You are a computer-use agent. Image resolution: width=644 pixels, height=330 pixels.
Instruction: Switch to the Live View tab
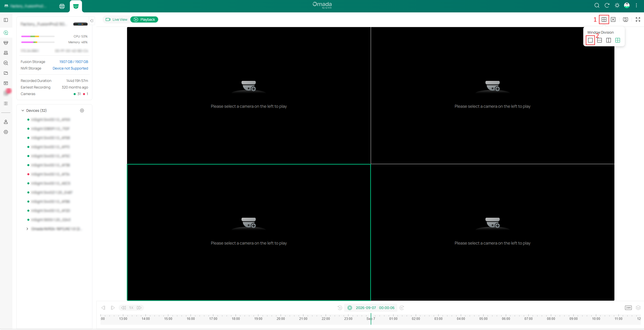[x=116, y=19]
